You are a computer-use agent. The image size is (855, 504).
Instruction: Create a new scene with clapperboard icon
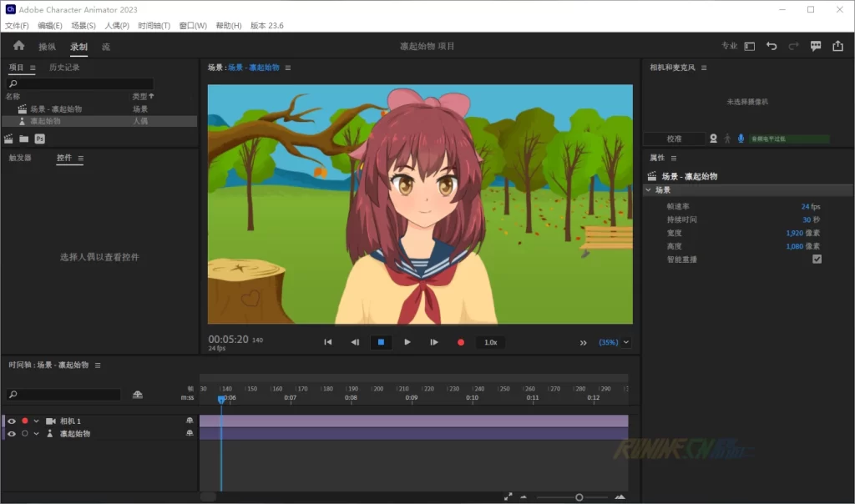(x=8, y=139)
